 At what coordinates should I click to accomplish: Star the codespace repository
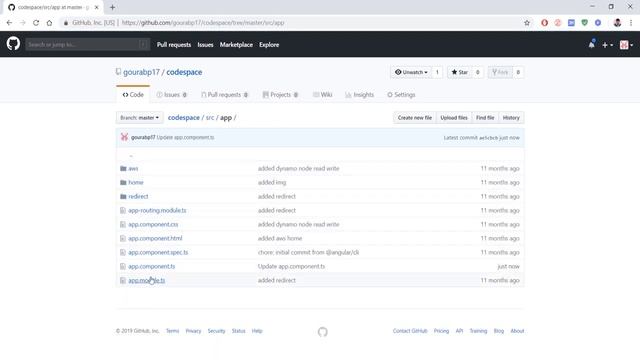click(460, 72)
